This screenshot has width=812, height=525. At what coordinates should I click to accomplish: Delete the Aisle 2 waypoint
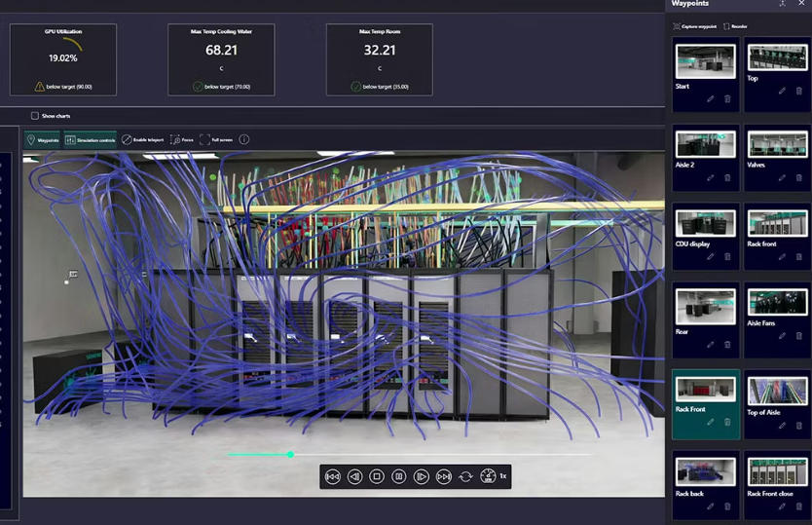click(727, 178)
